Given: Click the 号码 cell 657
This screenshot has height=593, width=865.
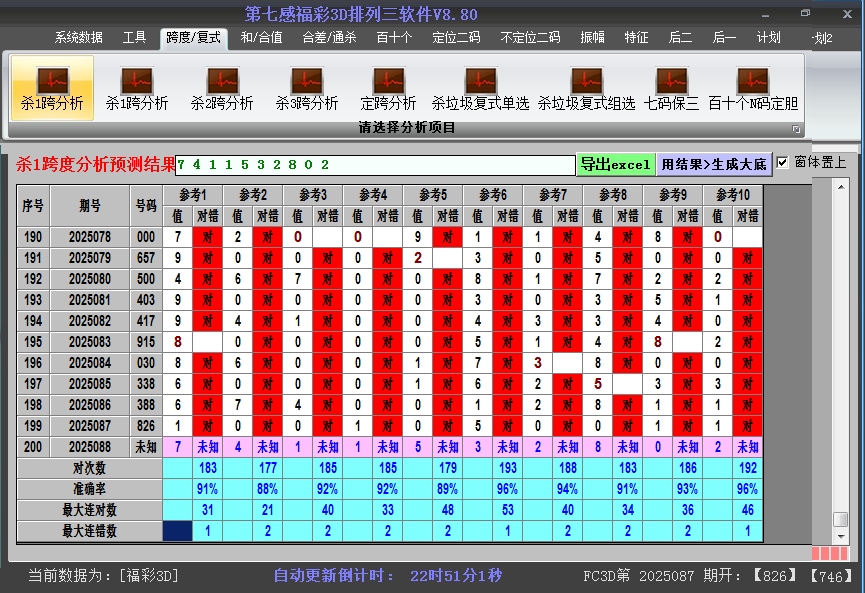Looking at the screenshot, I should click(146, 258).
